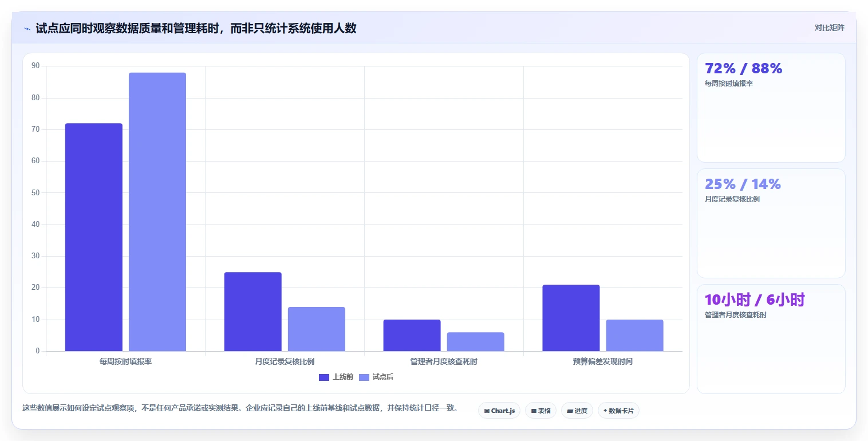The image size is (868, 441).
Task: Click the 上线前 legend color box
Action: (324, 377)
